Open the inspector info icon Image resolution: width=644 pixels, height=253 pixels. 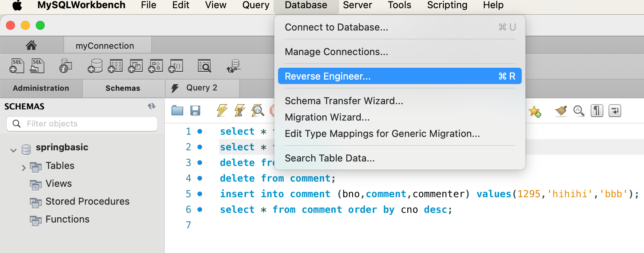66,66
